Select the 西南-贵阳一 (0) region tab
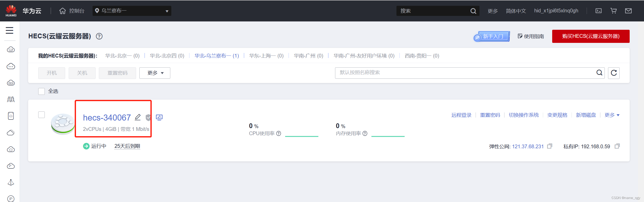Screen dimensions: 644x202 point(422,56)
